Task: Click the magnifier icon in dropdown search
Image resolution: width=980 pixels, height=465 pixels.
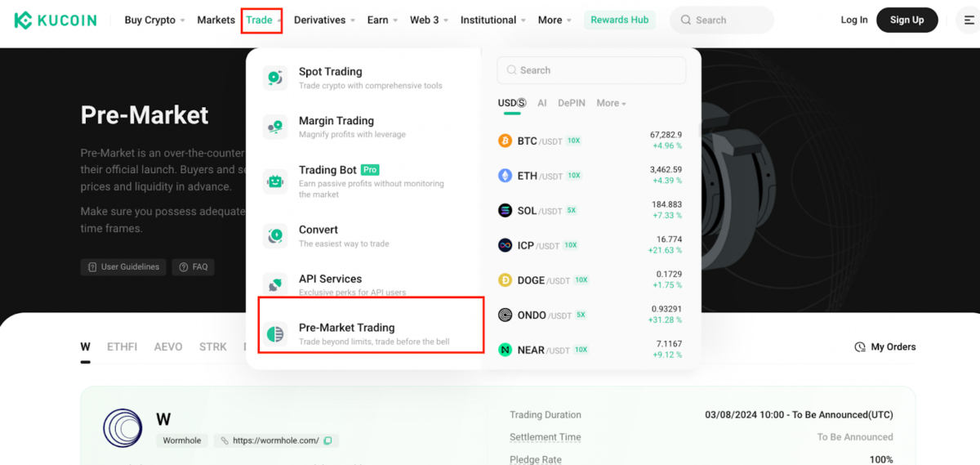Action: (x=511, y=70)
